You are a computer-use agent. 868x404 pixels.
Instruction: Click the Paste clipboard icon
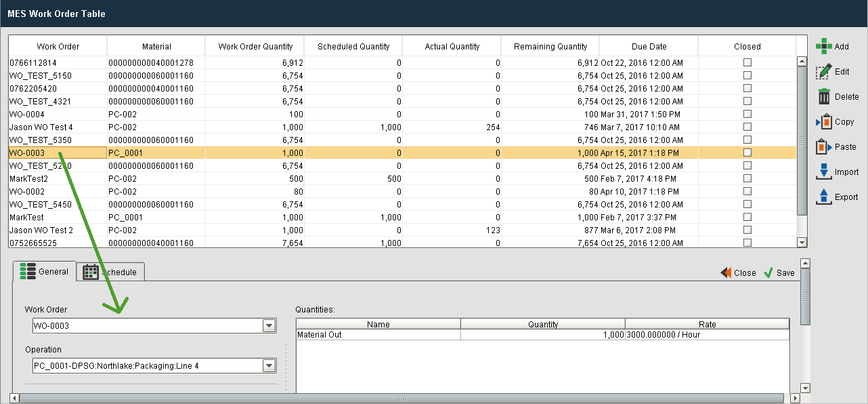[x=823, y=147]
